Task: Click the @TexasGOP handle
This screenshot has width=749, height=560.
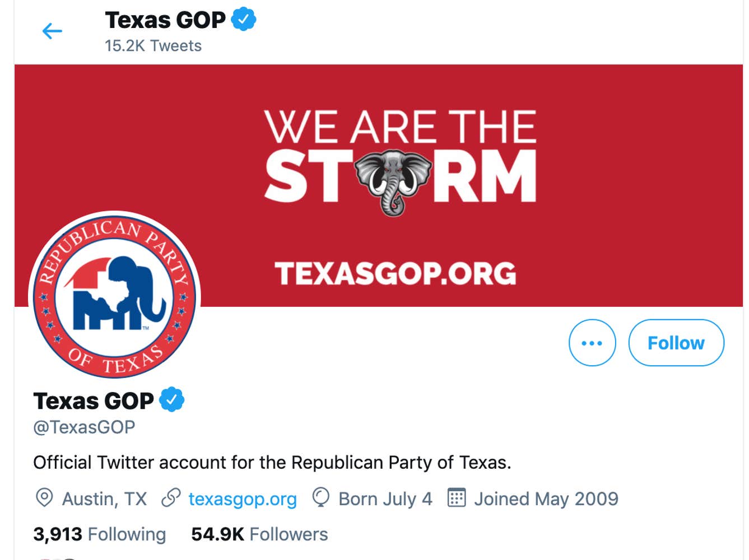Action: pyautogui.click(x=84, y=427)
